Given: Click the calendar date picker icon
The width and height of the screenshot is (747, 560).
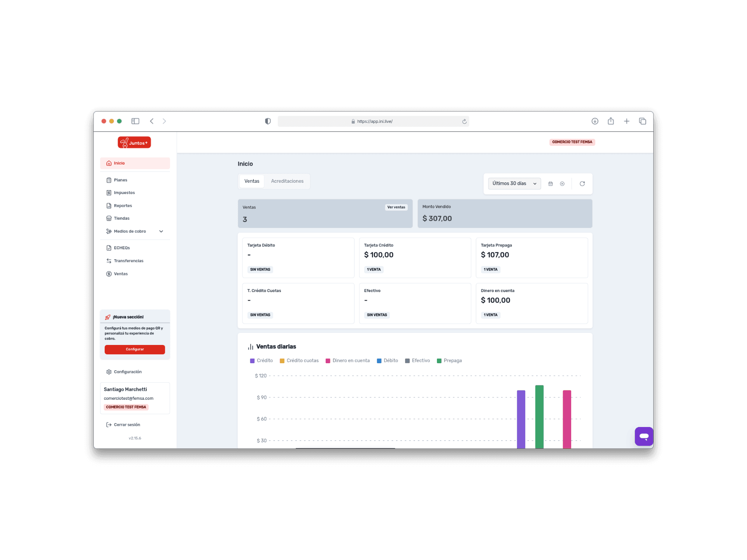Looking at the screenshot, I should coord(551,184).
